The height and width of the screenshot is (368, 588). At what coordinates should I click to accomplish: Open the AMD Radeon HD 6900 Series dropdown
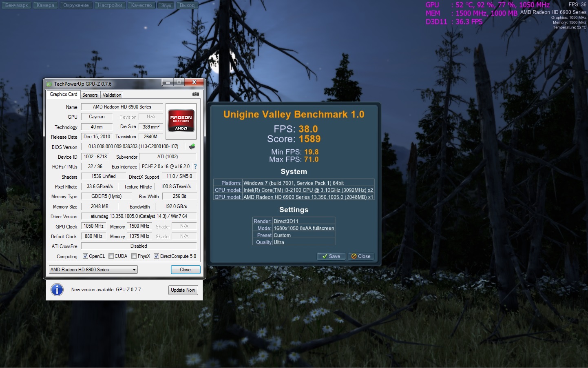click(x=93, y=270)
